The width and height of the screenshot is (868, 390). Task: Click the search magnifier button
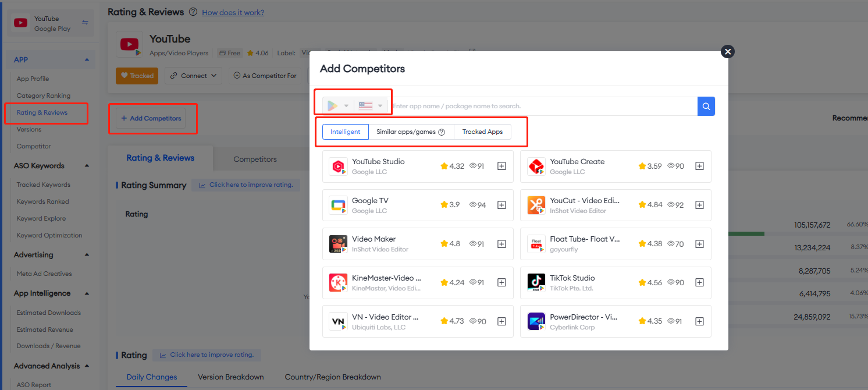point(706,106)
